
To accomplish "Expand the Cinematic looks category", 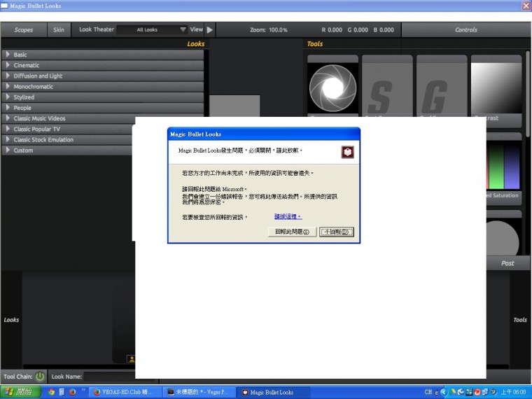I will [x=103, y=65].
